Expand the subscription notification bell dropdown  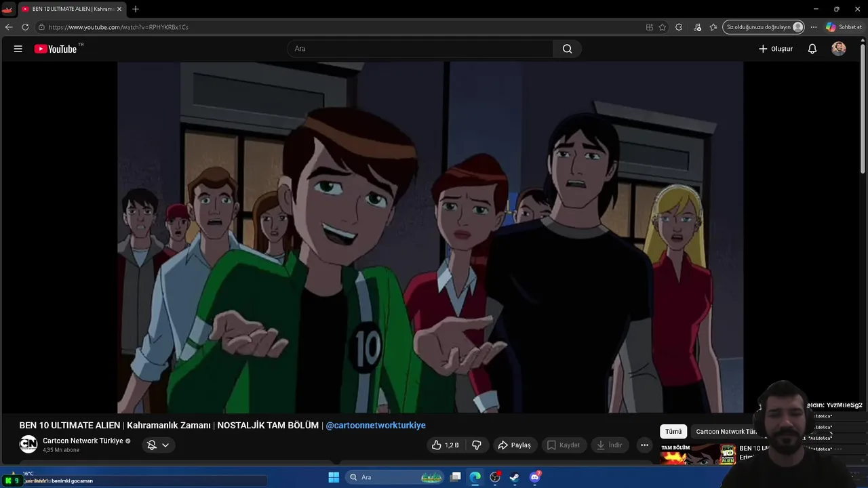click(x=159, y=445)
